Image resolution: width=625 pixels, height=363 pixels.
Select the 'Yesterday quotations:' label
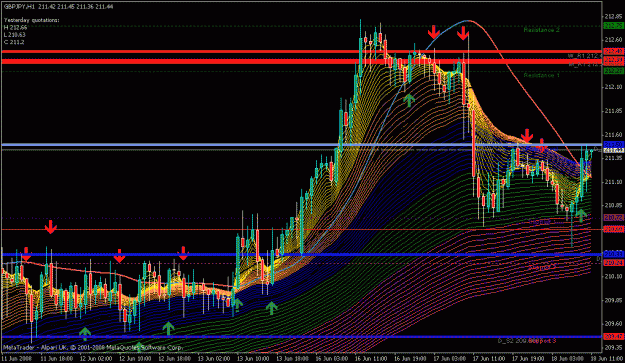coord(31,20)
